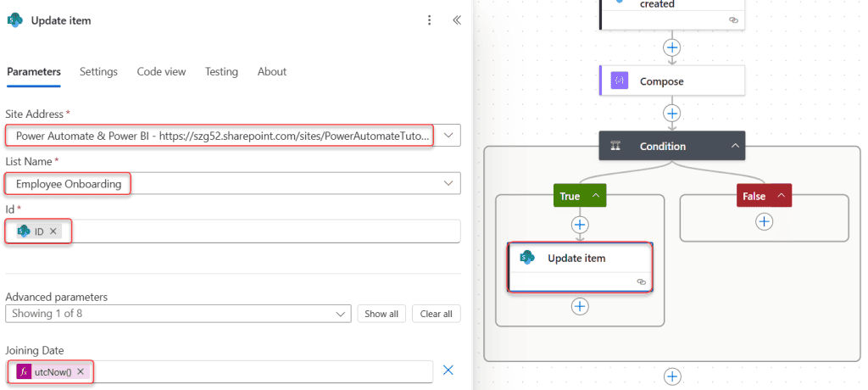
Task: Collapse the Condition block with its chevron
Action: 735,146
